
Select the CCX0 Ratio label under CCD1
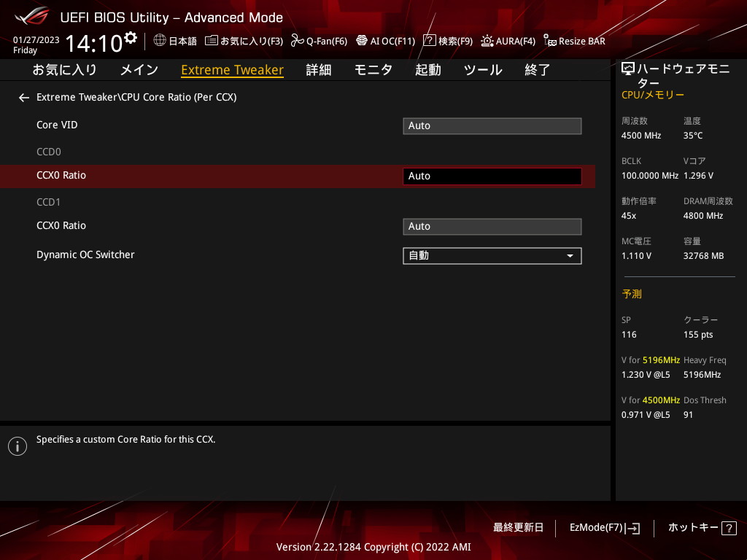pyautogui.click(x=61, y=226)
